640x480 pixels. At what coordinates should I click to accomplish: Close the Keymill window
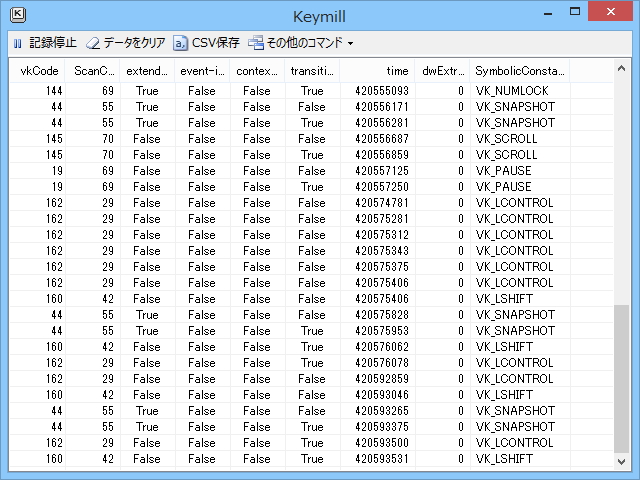[x=611, y=11]
